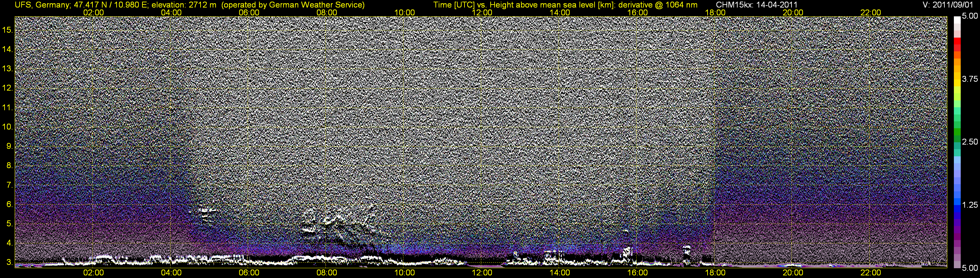This screenshot has width=980, height=278.
Task: Click the 22:00 label on the top time axis
Action: (x=871, y=12)
